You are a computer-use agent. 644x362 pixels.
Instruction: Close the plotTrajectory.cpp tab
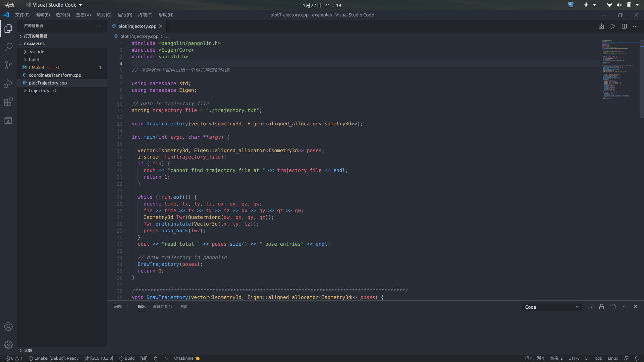tap(161, 26)
